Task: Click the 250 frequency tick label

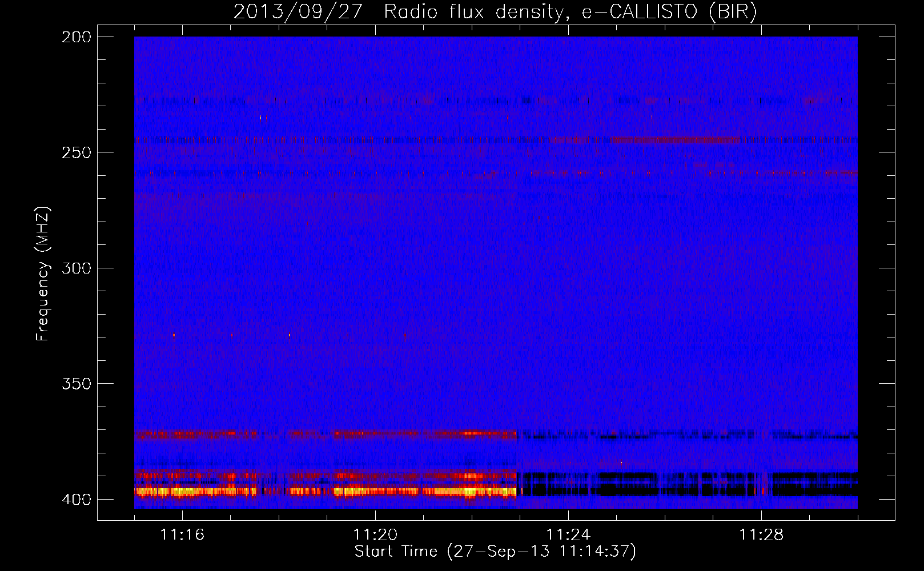Action: point(77,152)
